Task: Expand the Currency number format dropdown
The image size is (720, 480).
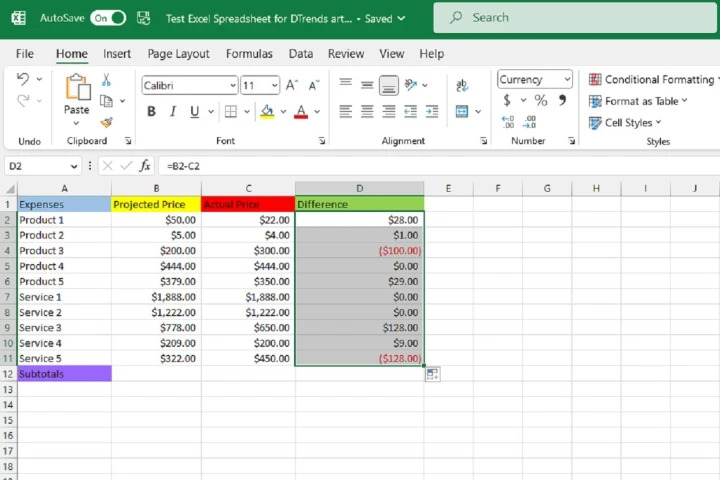Action: [568, 80]
